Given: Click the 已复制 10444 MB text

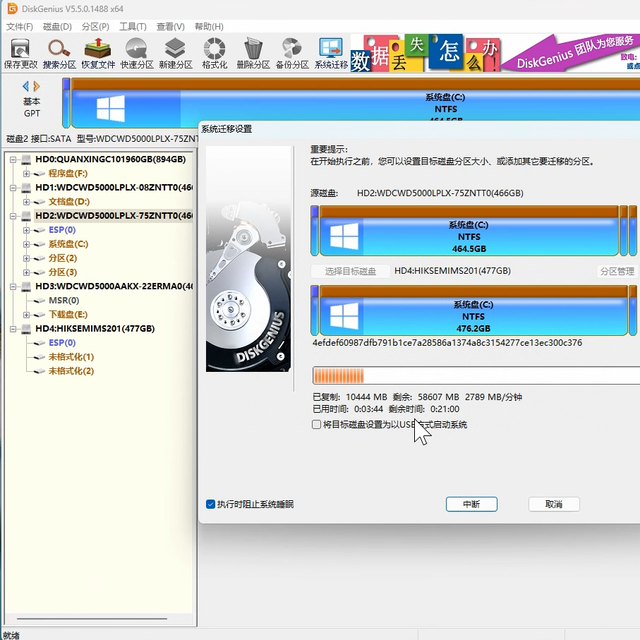Looking at the screenshot, I should pos(349,397).
